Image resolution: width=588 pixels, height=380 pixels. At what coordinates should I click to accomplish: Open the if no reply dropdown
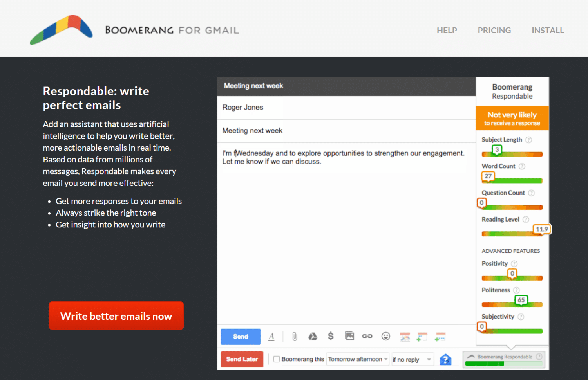pos(412,359)
